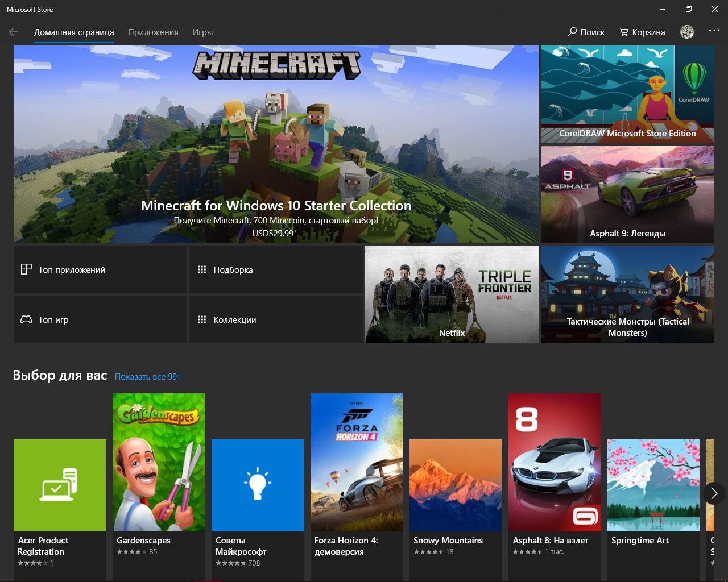This screenshot has height=582, width=728.
Task: Click the Коллекции dots grid icon
Action: [x=202, y=319]
